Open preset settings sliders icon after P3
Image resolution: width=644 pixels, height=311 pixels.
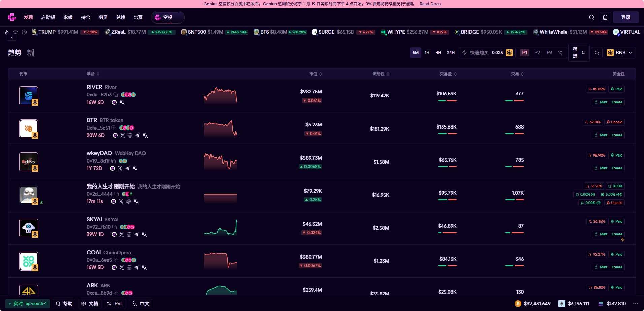coord(560,53)
